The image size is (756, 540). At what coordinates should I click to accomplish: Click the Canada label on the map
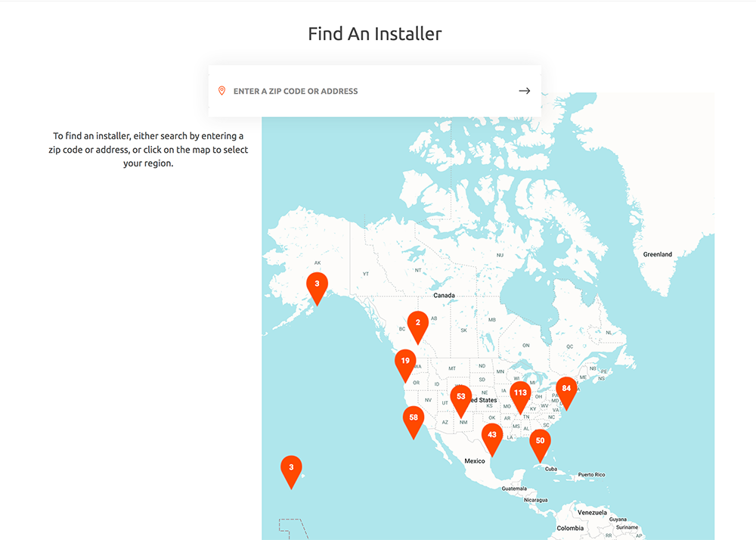point(444,296)
